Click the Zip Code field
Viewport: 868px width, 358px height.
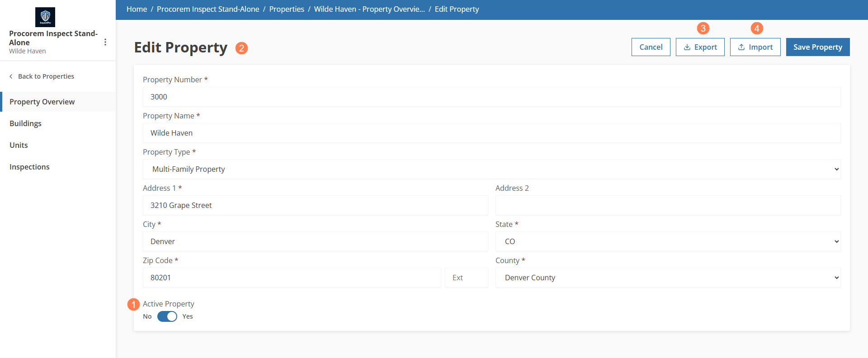point(292,278)
